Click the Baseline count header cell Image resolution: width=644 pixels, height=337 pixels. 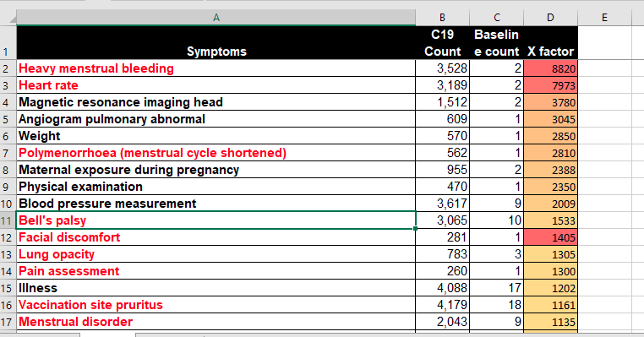497,43
